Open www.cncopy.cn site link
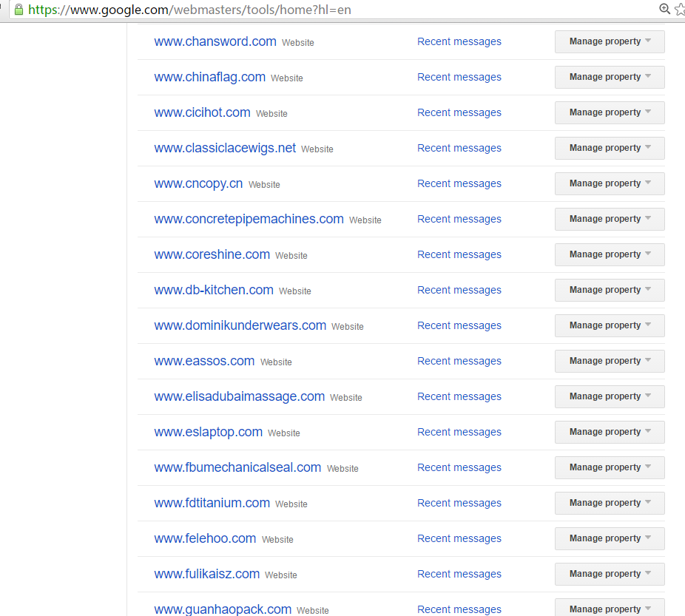685x616 pixels. click(198, 184)
